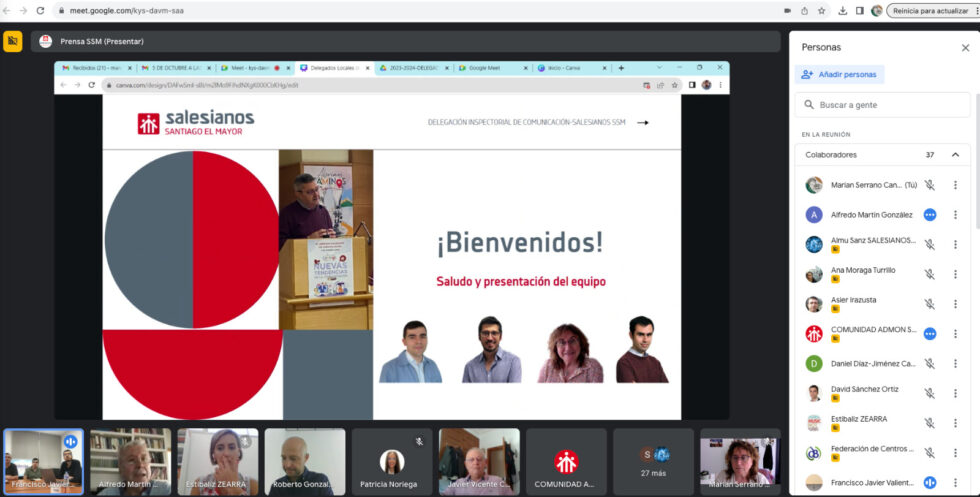Image resolution: width=980 pixels, height=497 pixels.
Task: Collapse the Colaboradores list
Action: pyautogui.click(x=955, y=155)
